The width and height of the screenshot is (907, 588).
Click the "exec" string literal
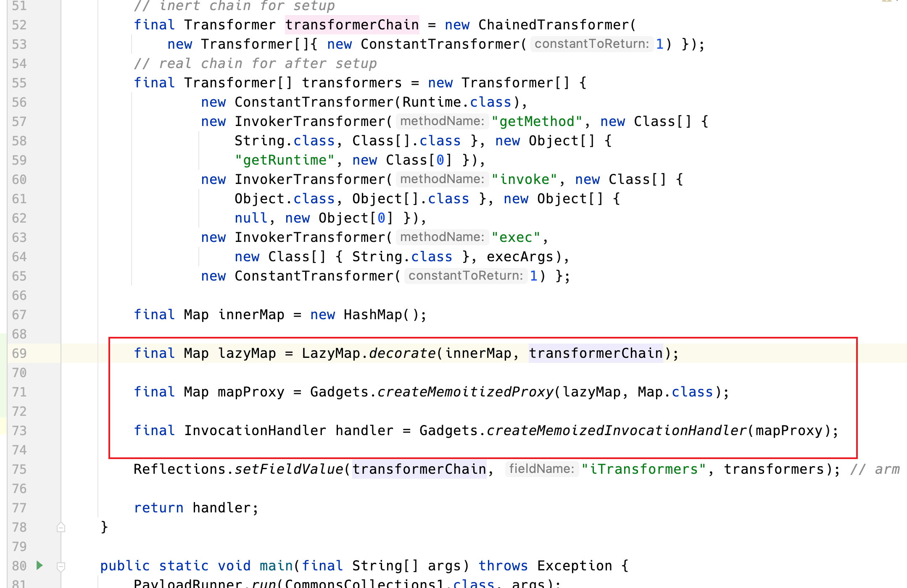click(x=516, y=237)
